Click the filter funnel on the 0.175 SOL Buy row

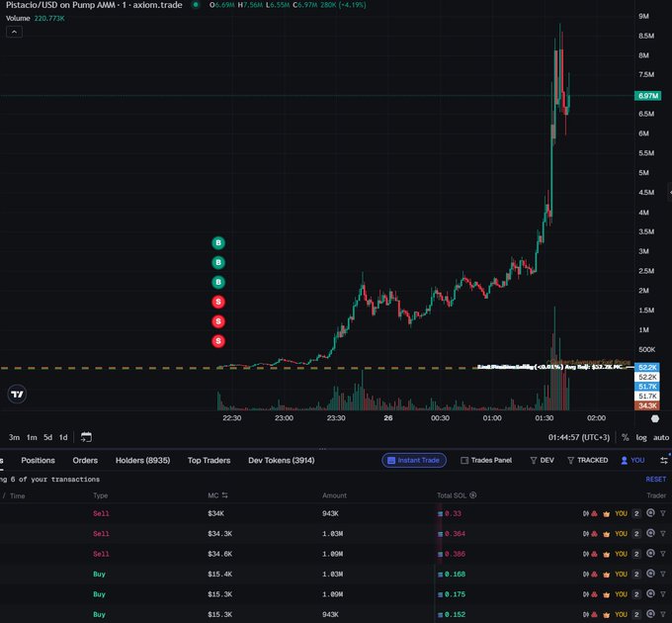663,594
